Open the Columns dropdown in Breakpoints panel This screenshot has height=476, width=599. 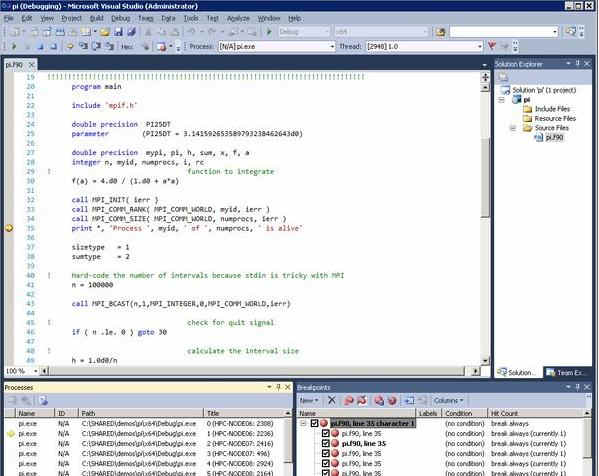coord(448,400)
